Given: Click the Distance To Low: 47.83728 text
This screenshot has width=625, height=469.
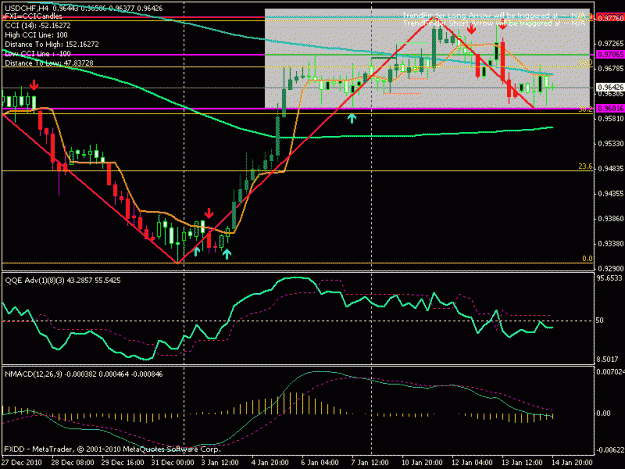Looking at the screenshot, I should click(x=49, y=63).
